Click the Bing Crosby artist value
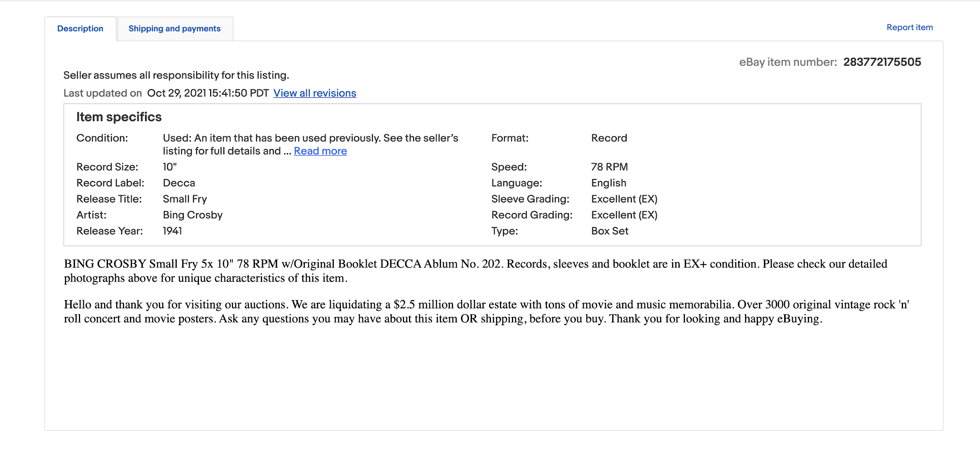 tap(192, 215)
